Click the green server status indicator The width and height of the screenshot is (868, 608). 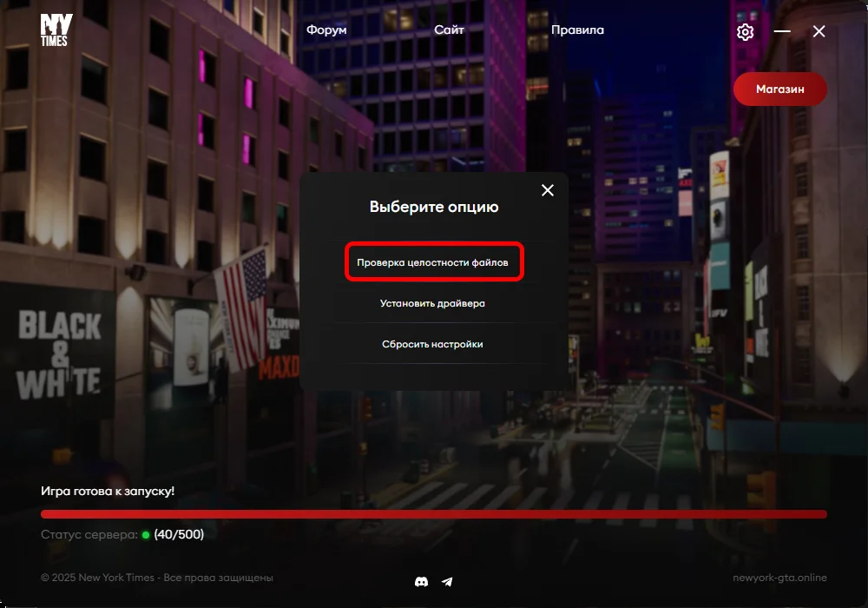click(146, 535)
